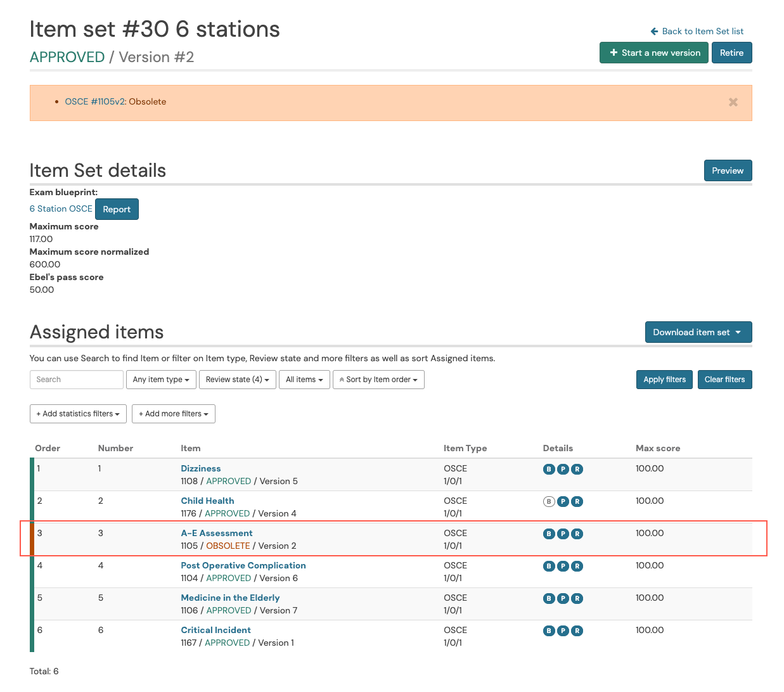Image resolution: width=784 pixels, height=692 pixels.
Task: Click the outlined B icon on the Child Health row
Action: coord(549,501)
